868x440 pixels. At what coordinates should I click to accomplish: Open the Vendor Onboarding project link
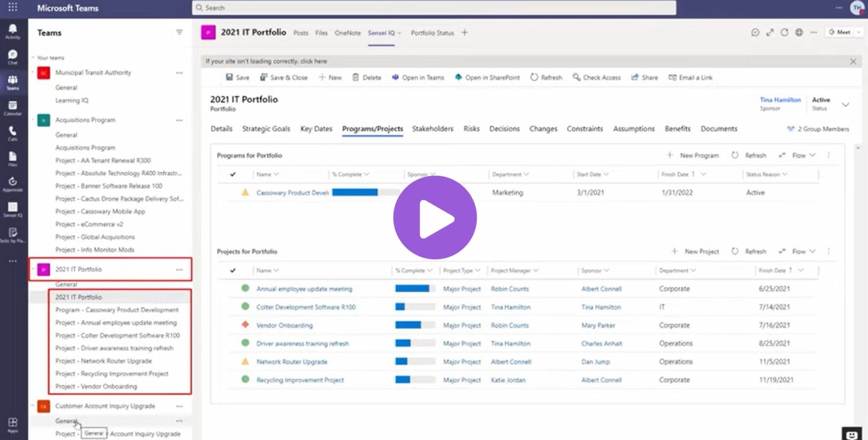tap(284, 325)
